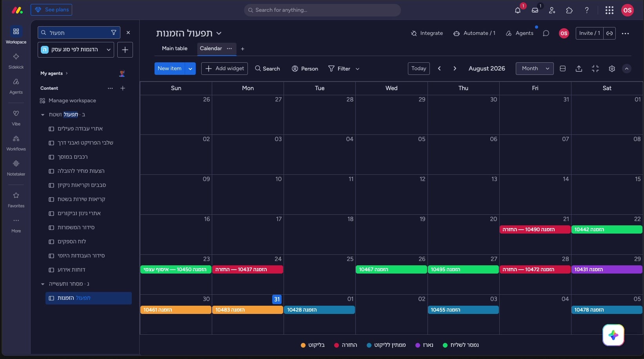Screen dimensions: 644x359
Task: Clear the sidebar search with X
Action: pyautogui.click(x=128, y=33)
